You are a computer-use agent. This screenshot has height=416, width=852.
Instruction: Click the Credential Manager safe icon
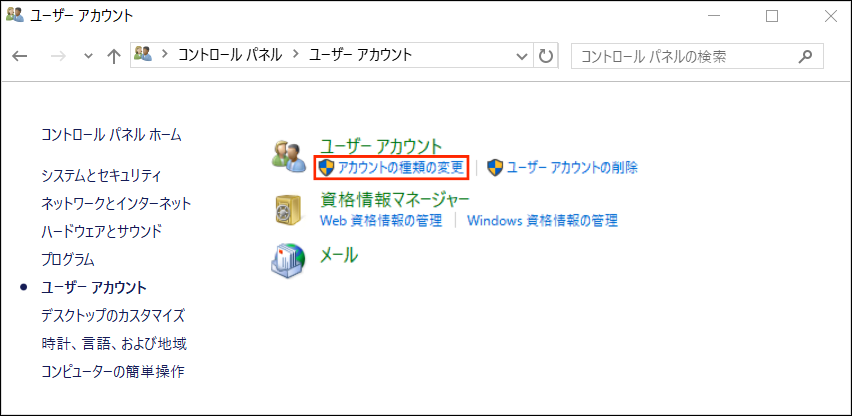289,209
